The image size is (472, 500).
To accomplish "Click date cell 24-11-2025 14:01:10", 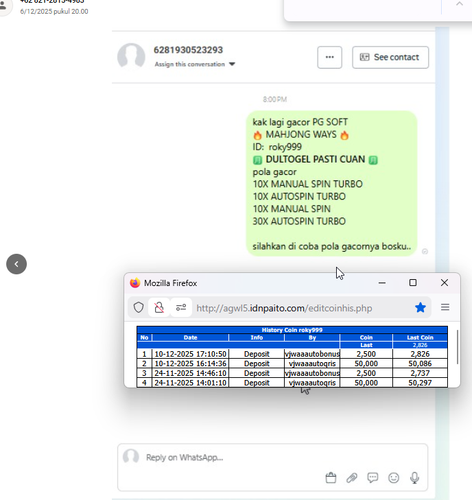I will pos(190,383).
